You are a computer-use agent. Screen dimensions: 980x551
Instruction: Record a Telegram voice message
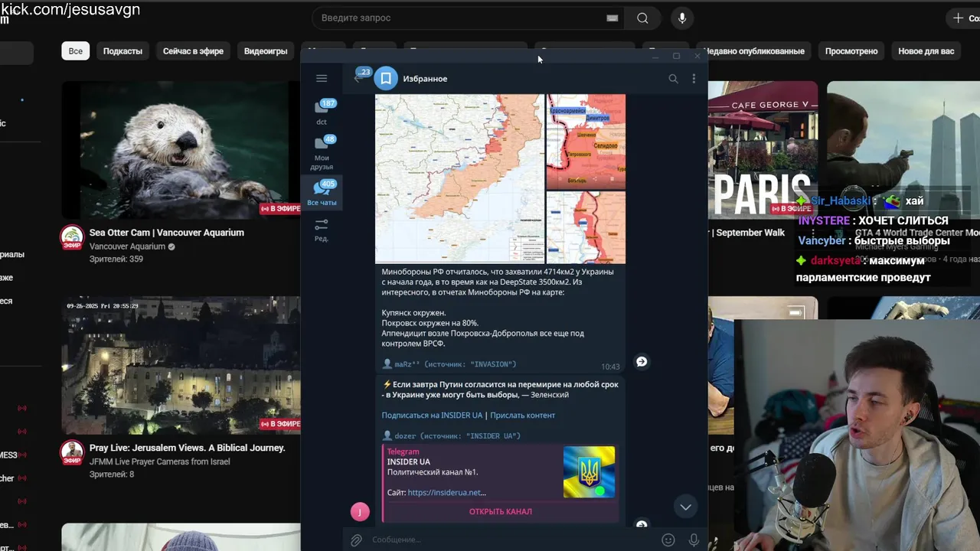pyautogui.click(x=694, y=540)
